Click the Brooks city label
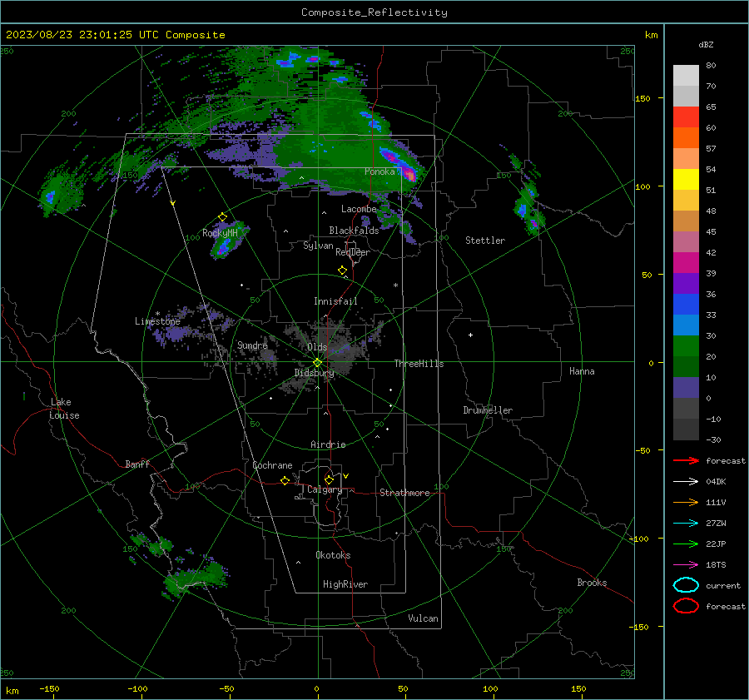 tap(592, 583)
